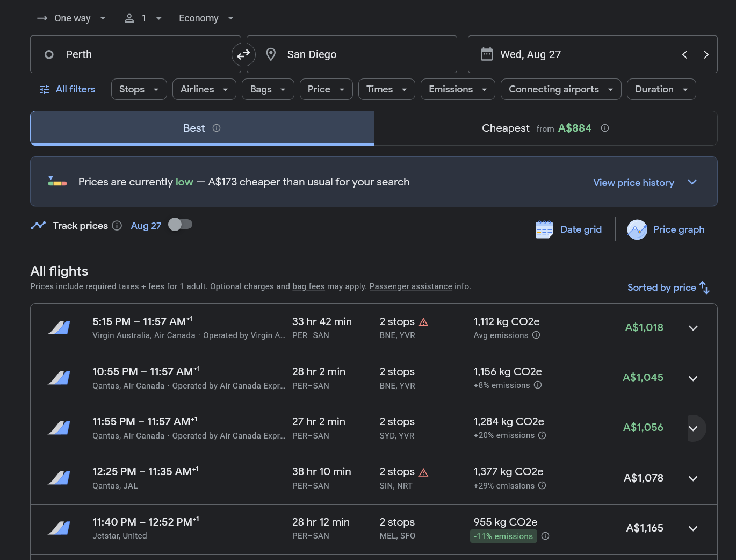736x560 pixels.
Task: Click the Perth origin field
Action: (135, 54)
